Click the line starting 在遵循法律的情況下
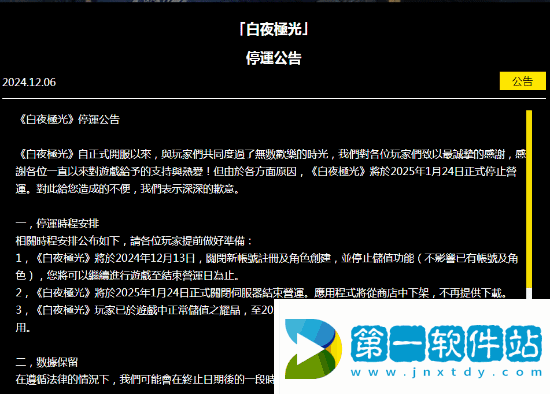The image size is (550, 394). pyautogui.click(x=145, y=379)
